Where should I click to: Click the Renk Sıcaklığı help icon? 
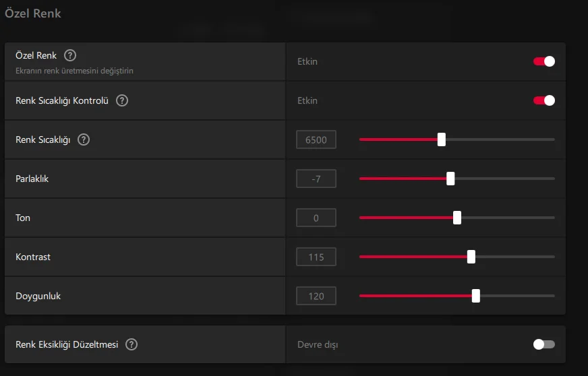pos(84,139)
